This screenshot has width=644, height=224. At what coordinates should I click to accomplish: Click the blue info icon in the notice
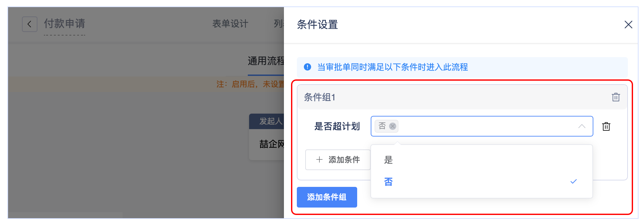pyautogui.click(x=307, y=67)
